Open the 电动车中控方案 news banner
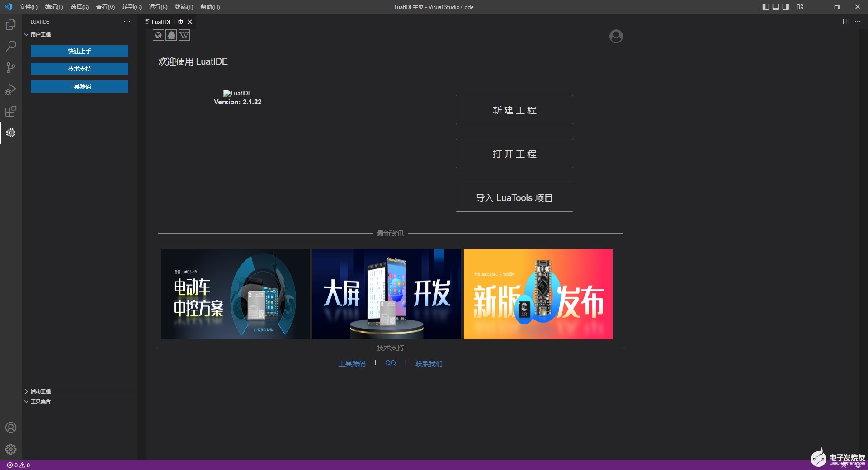 [235, 294]
